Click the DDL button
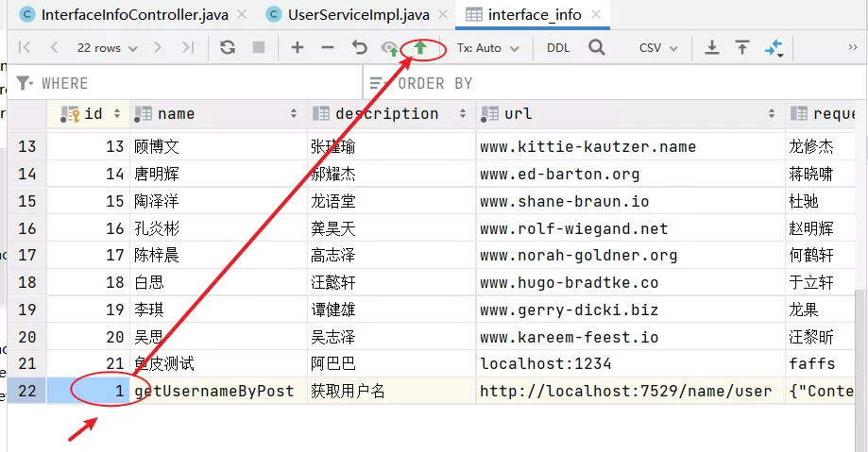Image resolution: width=868 pixels, height=452 pixels. [558, 48]
